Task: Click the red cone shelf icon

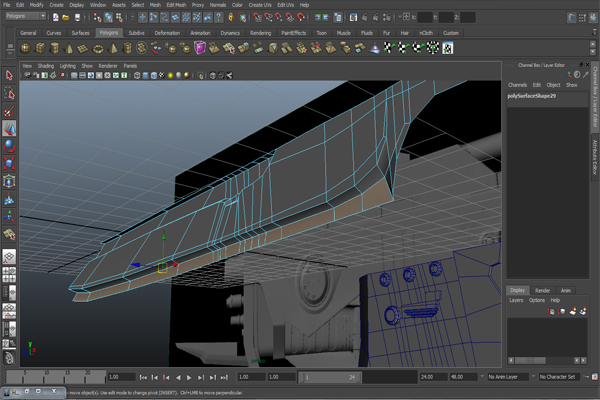Action: click(375, 48)
